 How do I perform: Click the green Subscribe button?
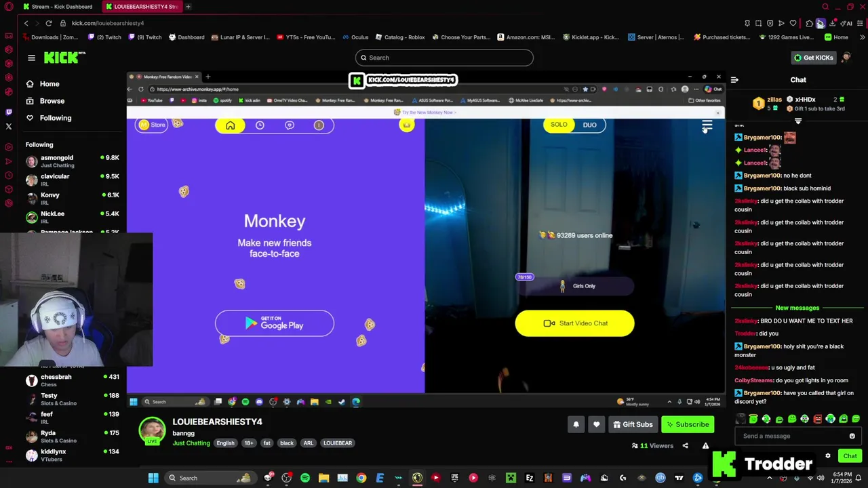pos(688,425)
